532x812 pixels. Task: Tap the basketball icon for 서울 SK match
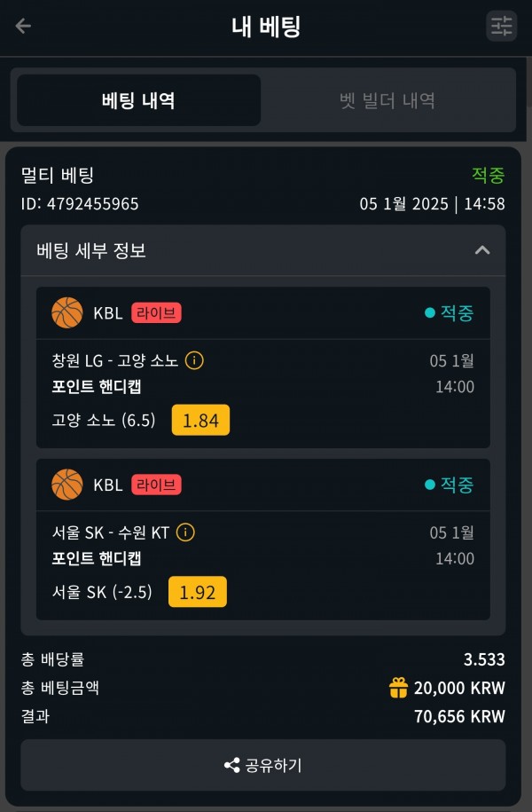(x=67, y=485)
